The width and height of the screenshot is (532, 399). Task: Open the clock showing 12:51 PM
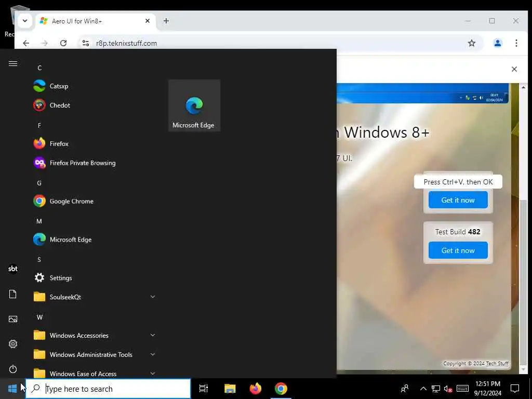pos(487,389)
